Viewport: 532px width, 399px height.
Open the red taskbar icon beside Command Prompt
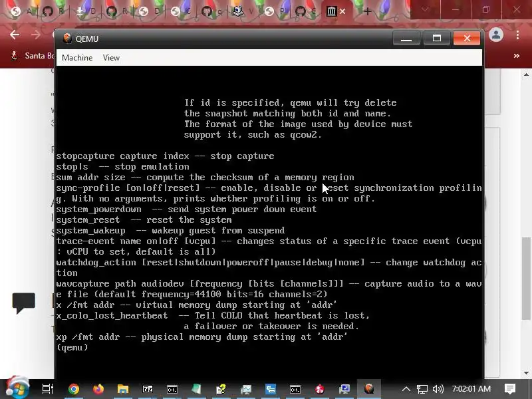click(x=320, y=389)
